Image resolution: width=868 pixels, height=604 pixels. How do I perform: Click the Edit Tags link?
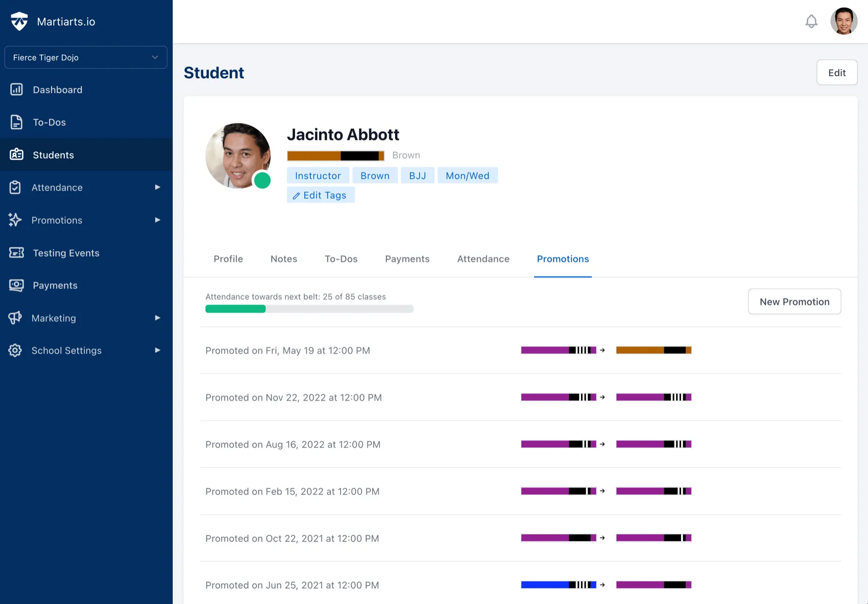321,195
